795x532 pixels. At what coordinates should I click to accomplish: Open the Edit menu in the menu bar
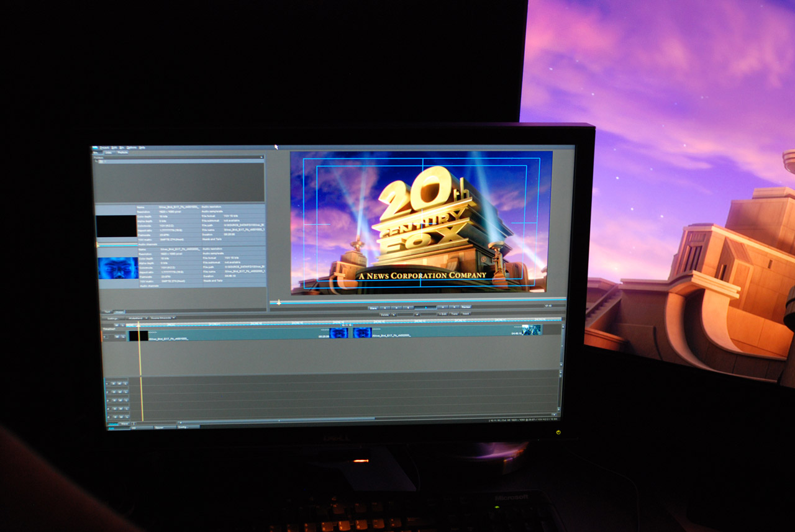(114, 148)
